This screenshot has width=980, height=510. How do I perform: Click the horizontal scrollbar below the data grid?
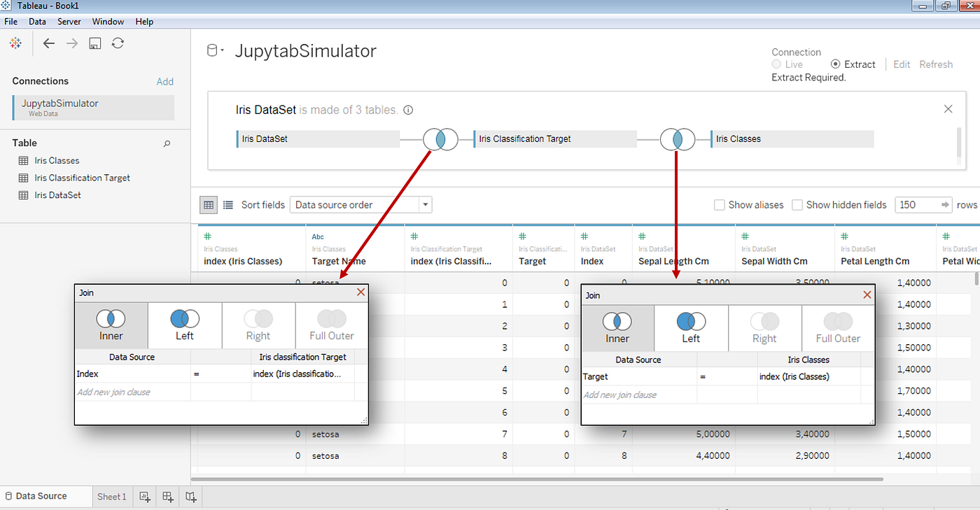pyautogui.click(x=532, y=479)
